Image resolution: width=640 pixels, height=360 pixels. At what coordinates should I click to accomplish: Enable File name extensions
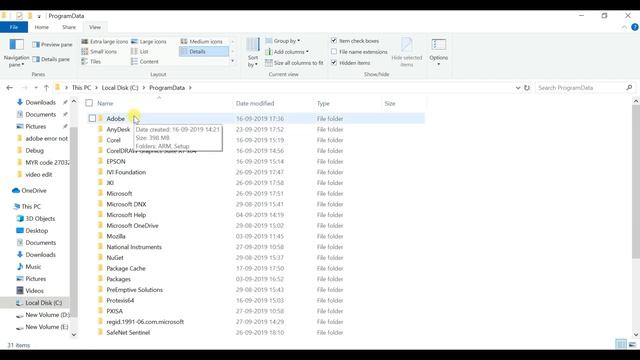coord(334,52)
